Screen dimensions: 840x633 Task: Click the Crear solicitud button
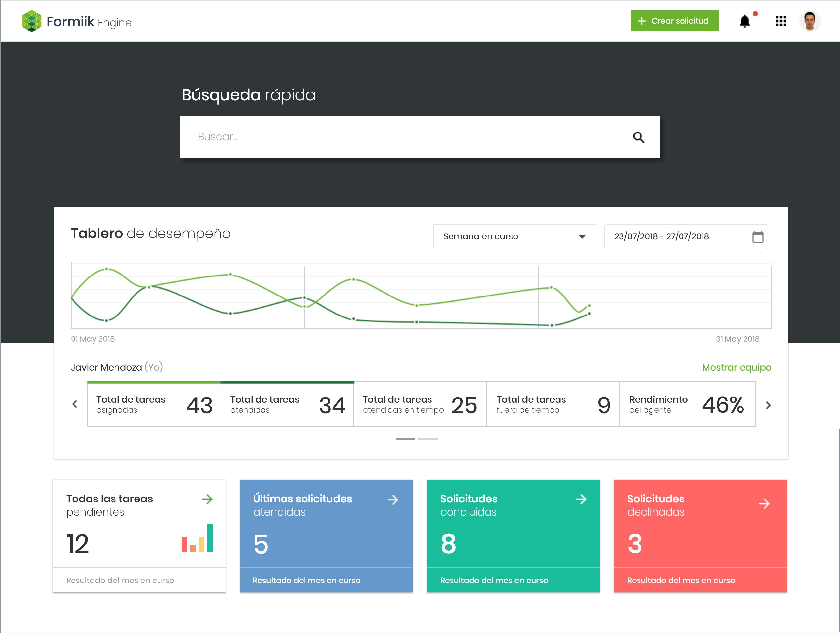(x=674, y=21)
